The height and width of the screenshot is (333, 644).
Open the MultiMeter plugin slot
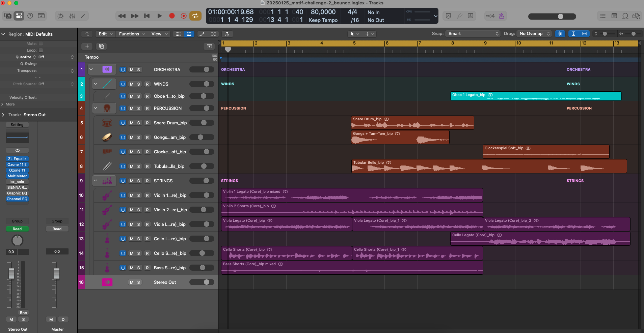(x=17, y=176)
